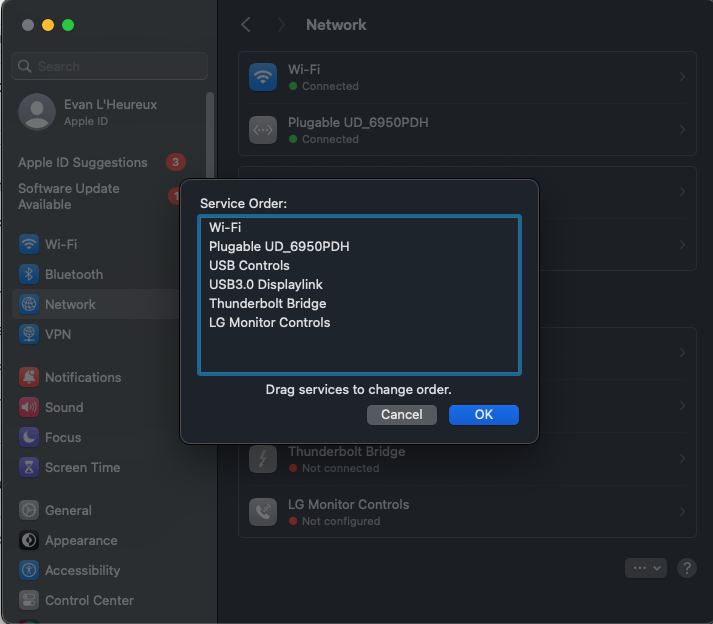The image size is (713, 624).
Task: Confirm service order with OK button
Action: 483,414
